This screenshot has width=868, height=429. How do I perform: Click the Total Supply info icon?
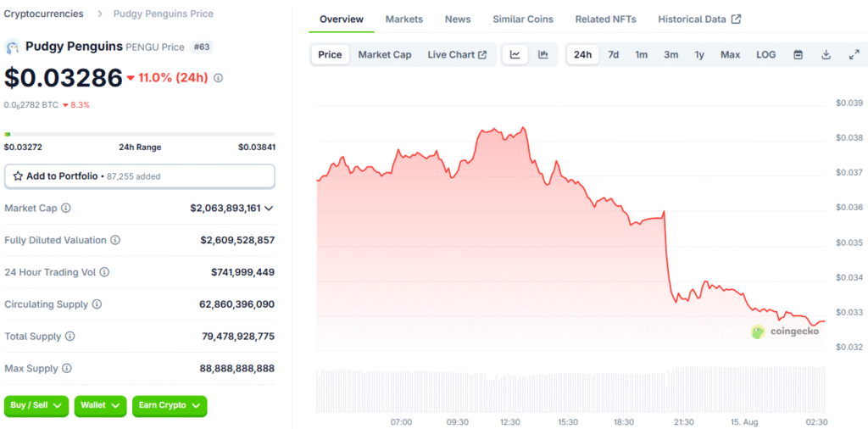[70, 336]
